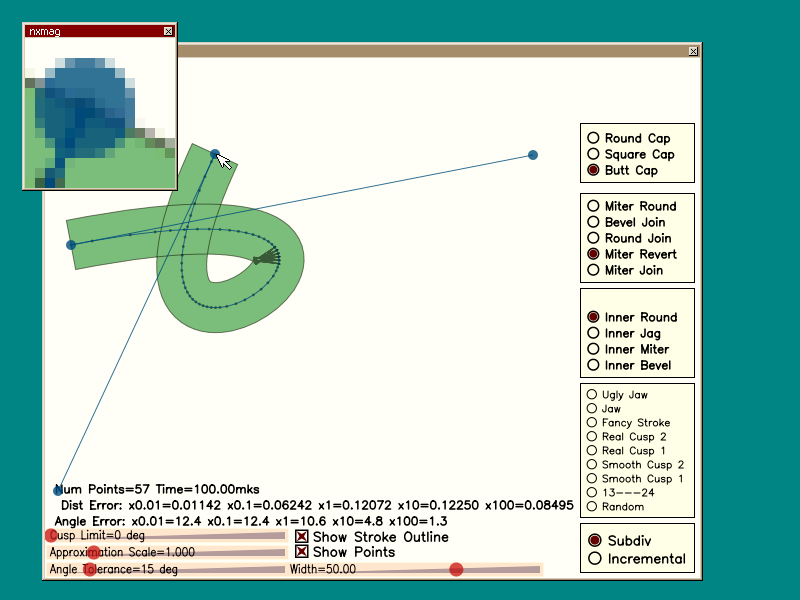The width and height of the screenshot is (800, 600).
Task: Click the control point at top right
Action: click(x=533, y=155)
